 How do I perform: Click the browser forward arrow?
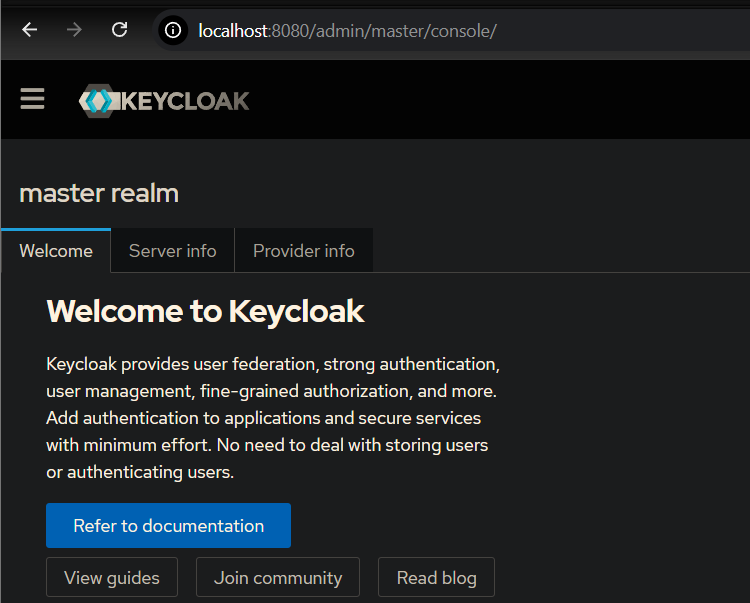[x=74, y=30]
